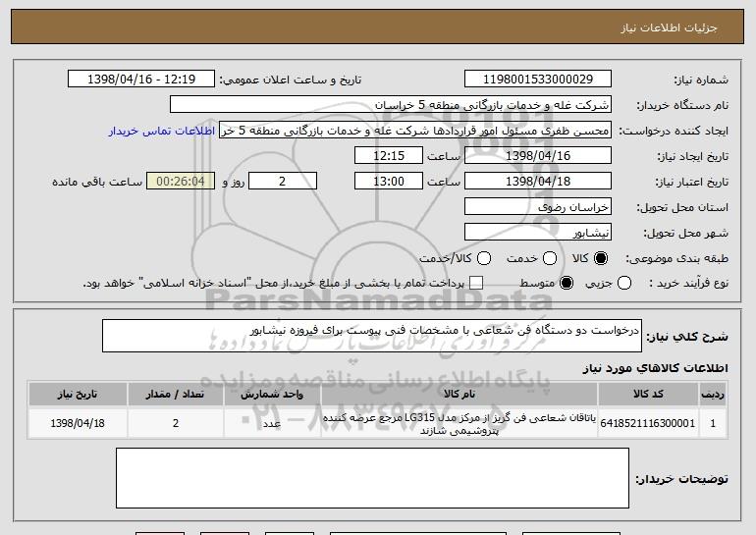The image size is (756, 535).
Task: Select the خدمت radio button
Action: [550, 258]
